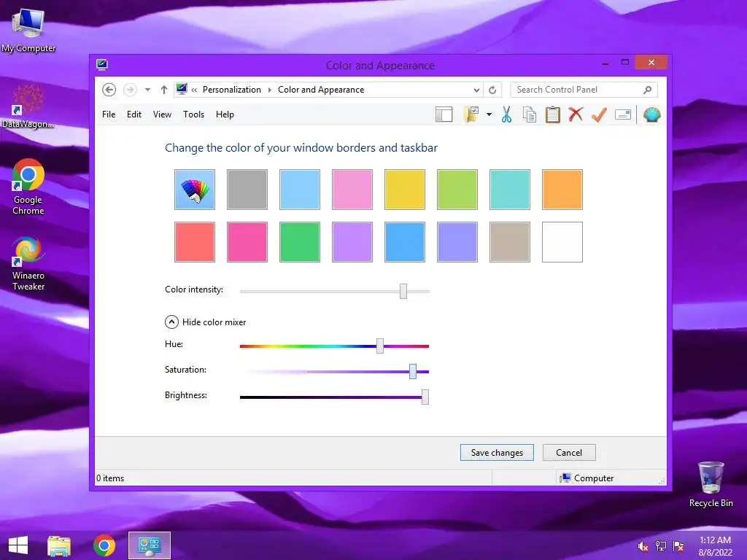The width and height of the screenshot is (747, 560).
Task: Click the folder options toolbar icon
Action: [471, 114]
